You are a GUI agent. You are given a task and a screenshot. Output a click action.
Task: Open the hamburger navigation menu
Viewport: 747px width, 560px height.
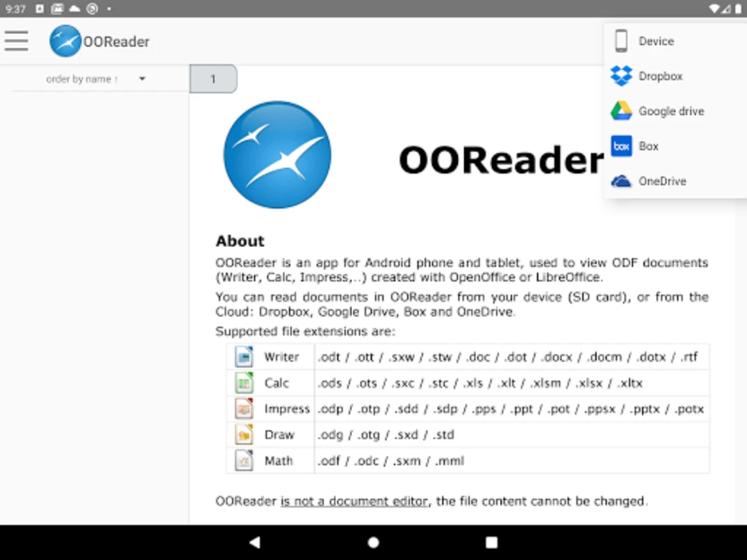[x=17, y=41]
